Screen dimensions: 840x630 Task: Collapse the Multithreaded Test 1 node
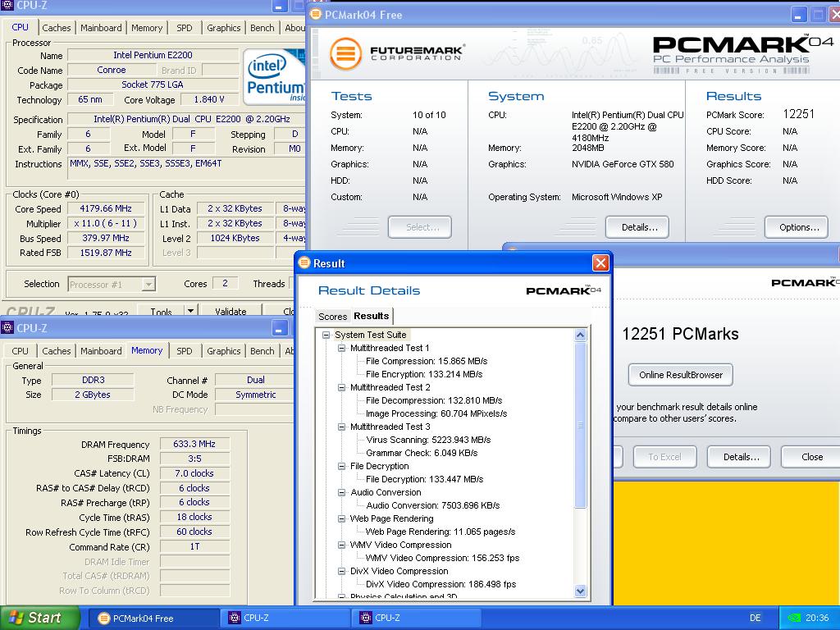[342, 348]
